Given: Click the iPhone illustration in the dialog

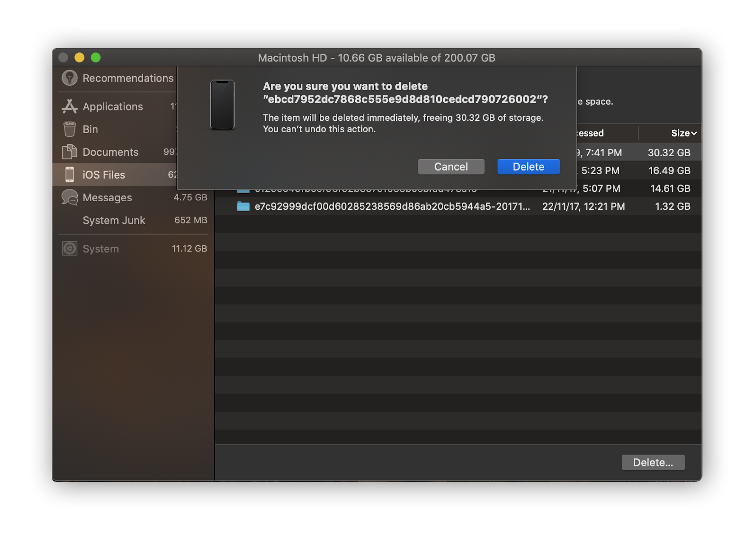Looking at the screenshot, I should pyautogui.click(x=222, y=103).
